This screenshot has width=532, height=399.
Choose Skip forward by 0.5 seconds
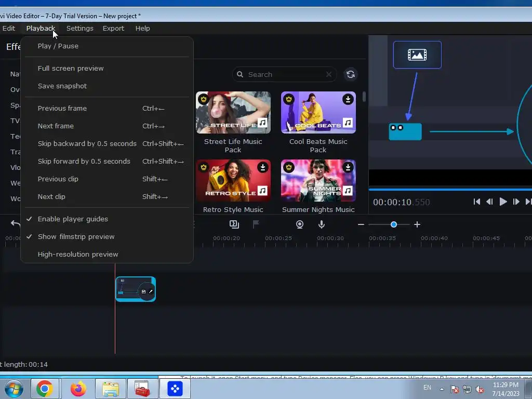pos(107,161)
